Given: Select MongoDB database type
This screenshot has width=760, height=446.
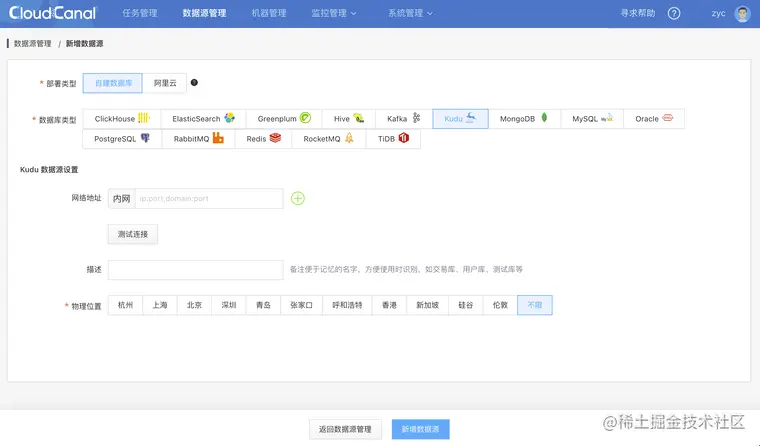Looking at the screenshot, I should pos(524,119).
